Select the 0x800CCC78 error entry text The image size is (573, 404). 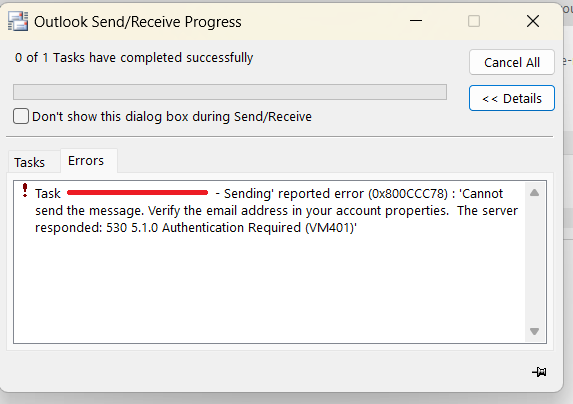[x=276, y=210]
